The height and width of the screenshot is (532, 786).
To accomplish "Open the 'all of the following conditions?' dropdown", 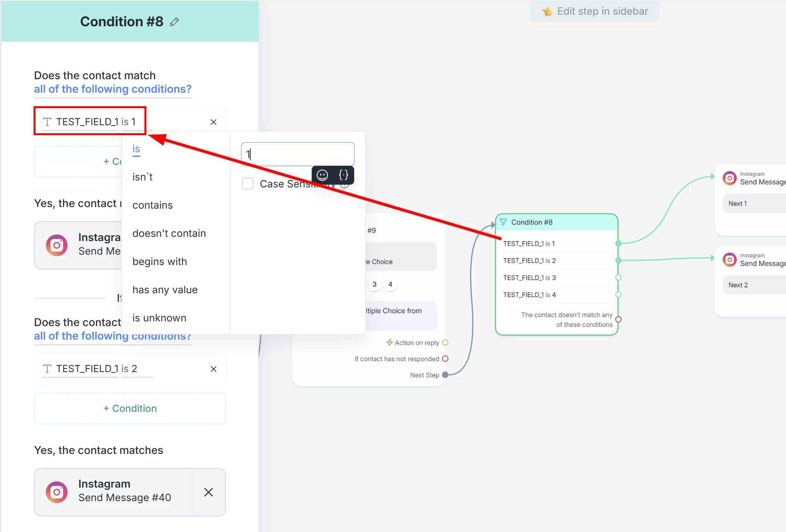I will click(113, 89).
